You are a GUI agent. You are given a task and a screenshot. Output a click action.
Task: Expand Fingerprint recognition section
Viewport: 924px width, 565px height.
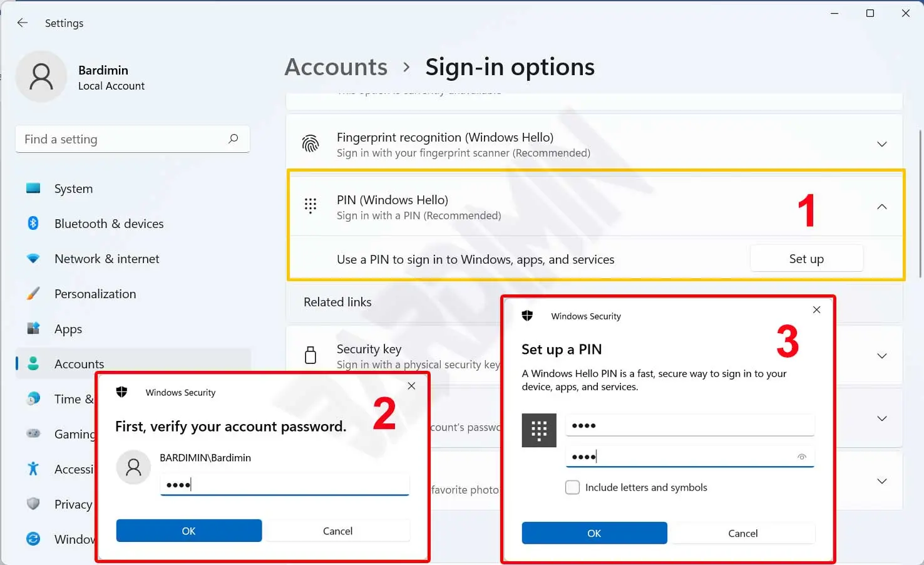[x=881, y=144]
